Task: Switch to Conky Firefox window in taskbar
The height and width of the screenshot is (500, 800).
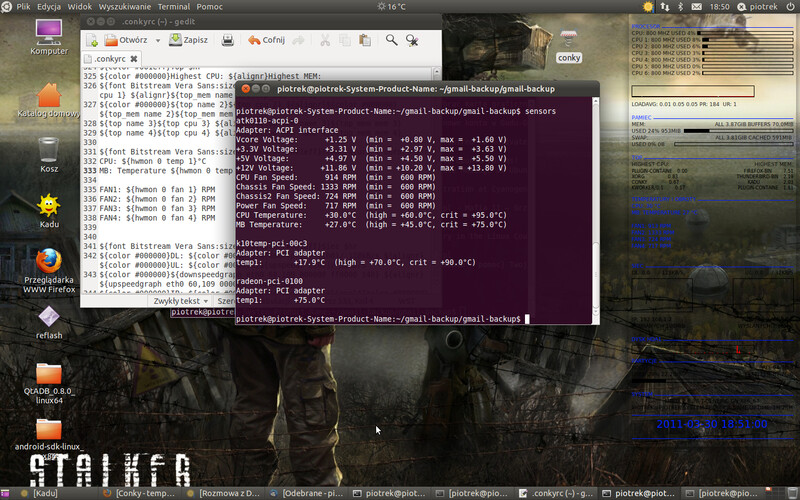Action: pyautogui.click(x=145, y=493)
